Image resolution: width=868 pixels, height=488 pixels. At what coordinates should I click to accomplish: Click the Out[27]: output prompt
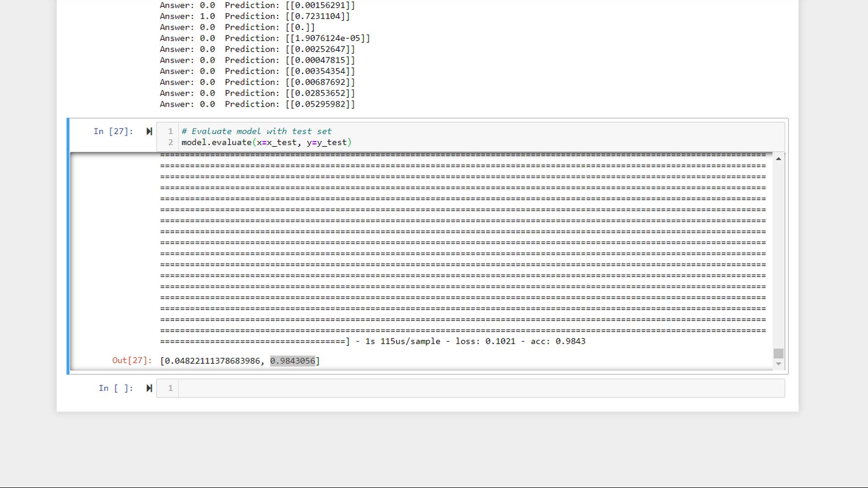(132, 361)
